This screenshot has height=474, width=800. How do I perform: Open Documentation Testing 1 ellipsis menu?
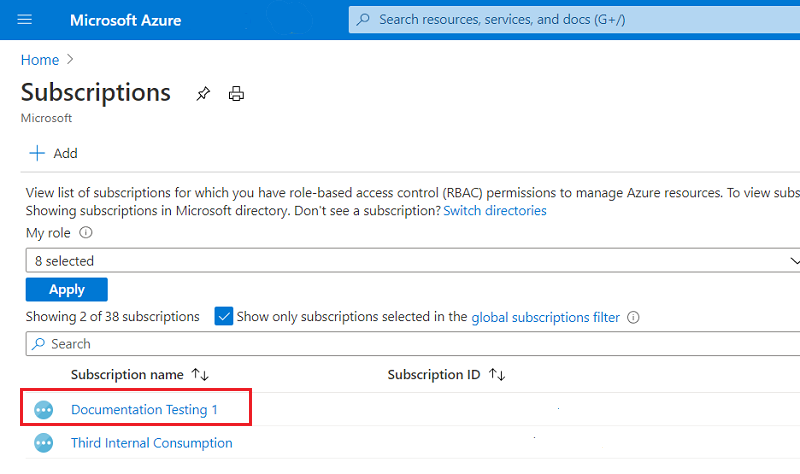[x=43, y=410]
